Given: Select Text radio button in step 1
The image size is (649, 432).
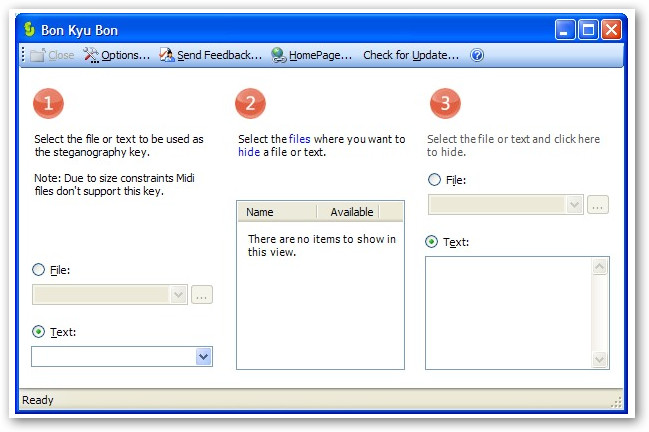Looking at the screenshot, I should point(38,331).
